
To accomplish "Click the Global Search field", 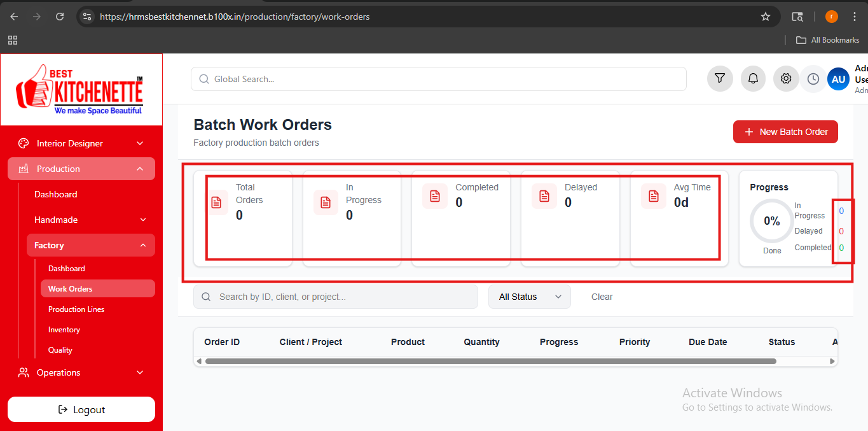I will coord(439,79).
